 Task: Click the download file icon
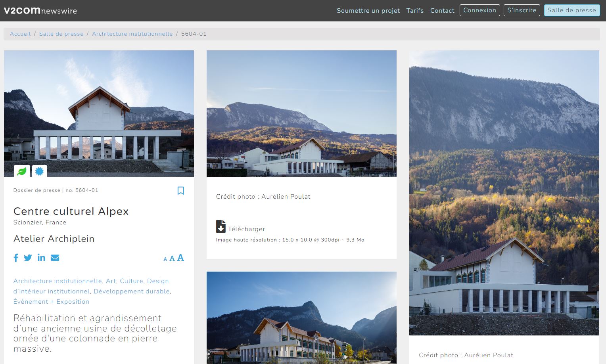[x=221, y=226]
